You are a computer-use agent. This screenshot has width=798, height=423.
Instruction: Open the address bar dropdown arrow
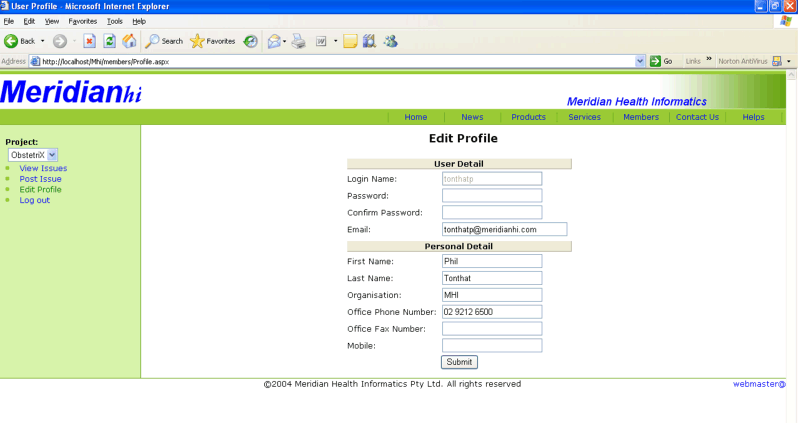pos(640,61)
